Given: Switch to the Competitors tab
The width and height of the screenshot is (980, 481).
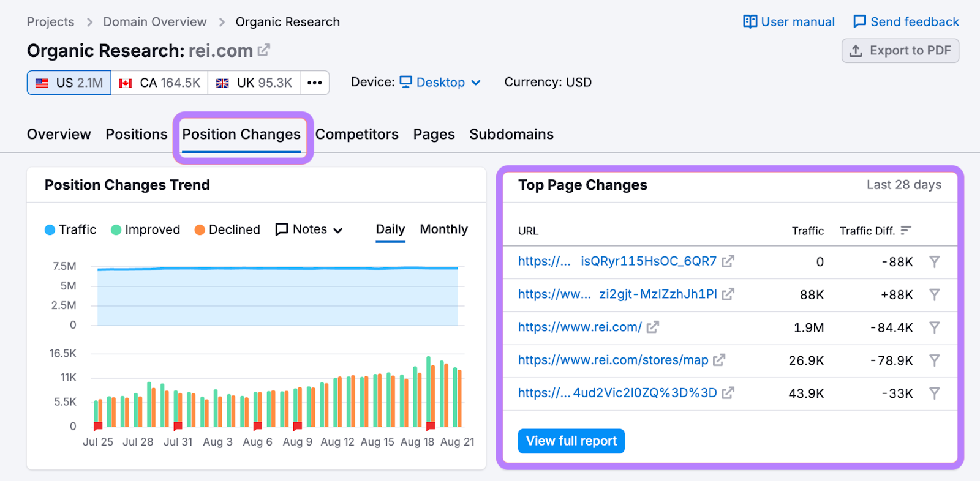Looking at the screenshot, I should [356, 134].
